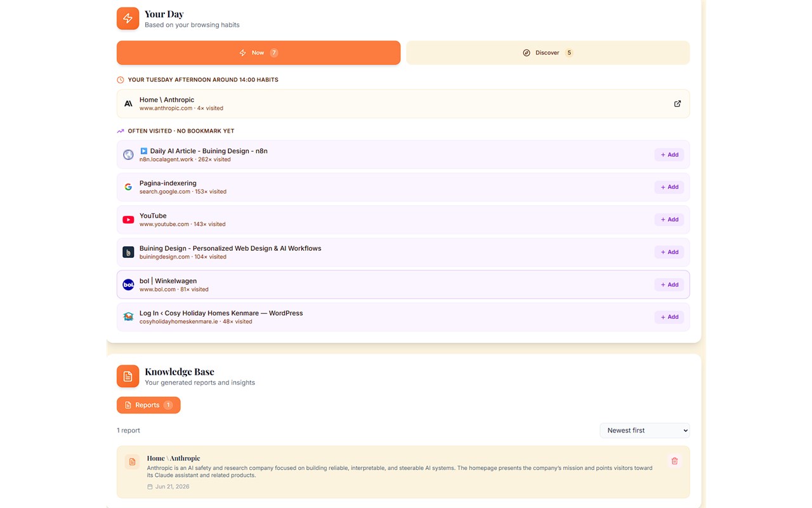
Task: Click the Cosy Holiday Homes favicon
Action: pos(128,317)
